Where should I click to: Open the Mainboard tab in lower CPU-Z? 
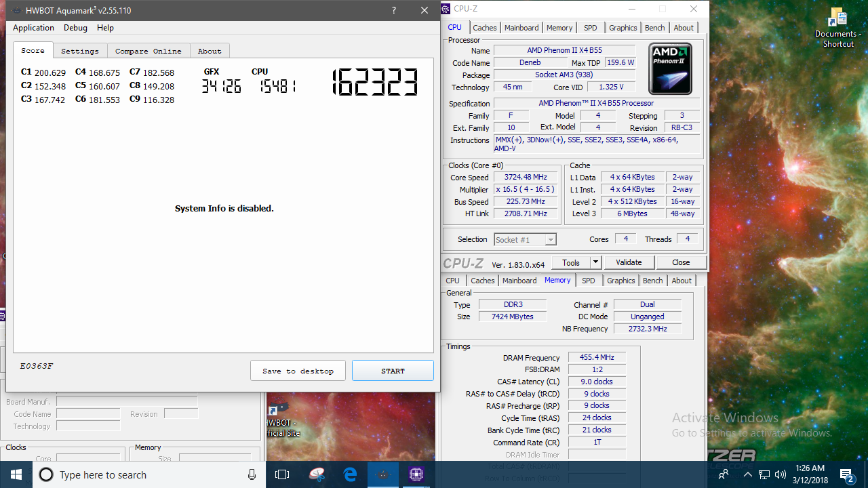[519, 281]
